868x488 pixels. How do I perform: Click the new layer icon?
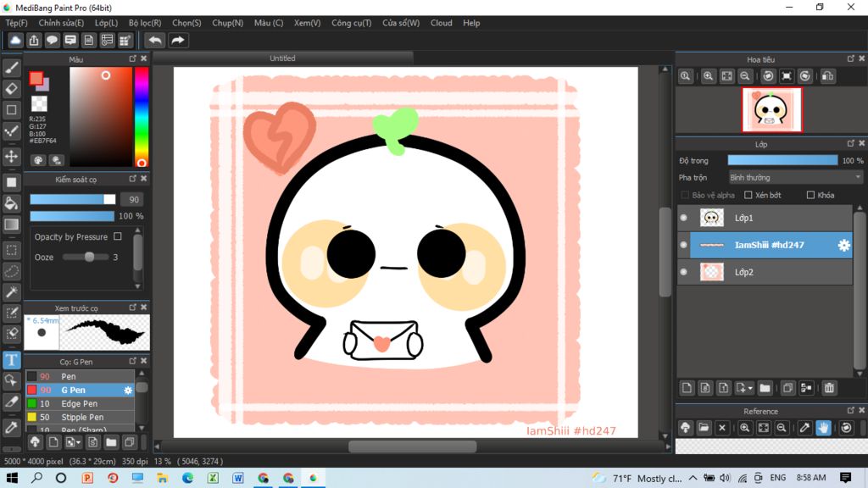[x=687, y=388]
